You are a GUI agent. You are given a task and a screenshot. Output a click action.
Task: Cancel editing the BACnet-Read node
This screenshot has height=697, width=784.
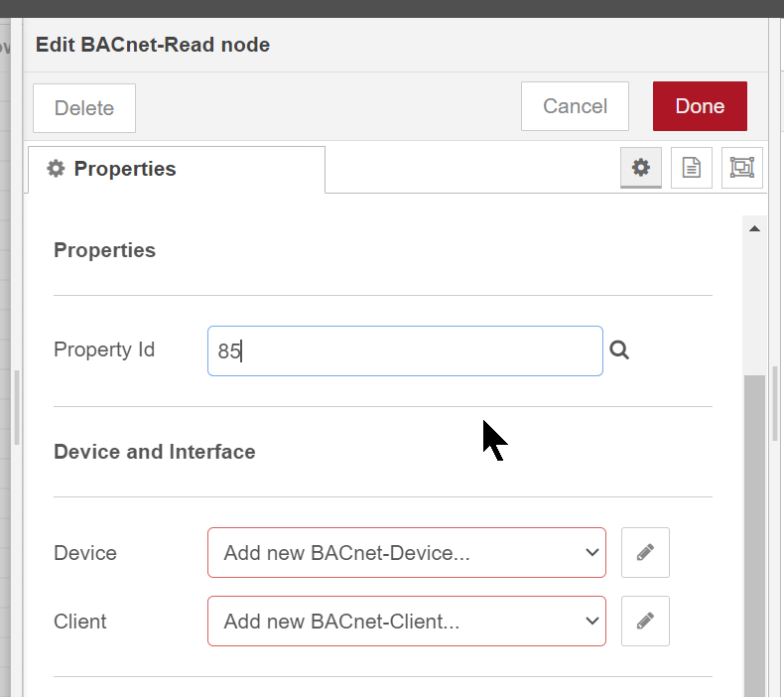click(575, 106)
